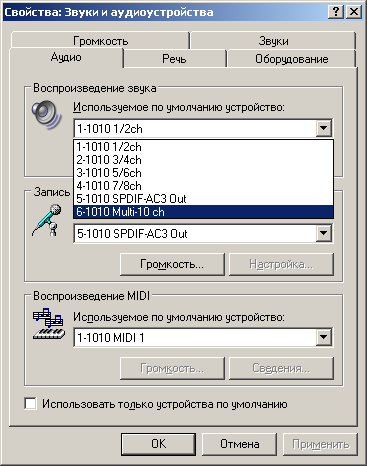Image resolution: width=367 pixels, height=466 pixels.
Task: Pick "5-1010 SPDIF-AC3 Out" in dropdown list
Action: click(x=203, y=199)
